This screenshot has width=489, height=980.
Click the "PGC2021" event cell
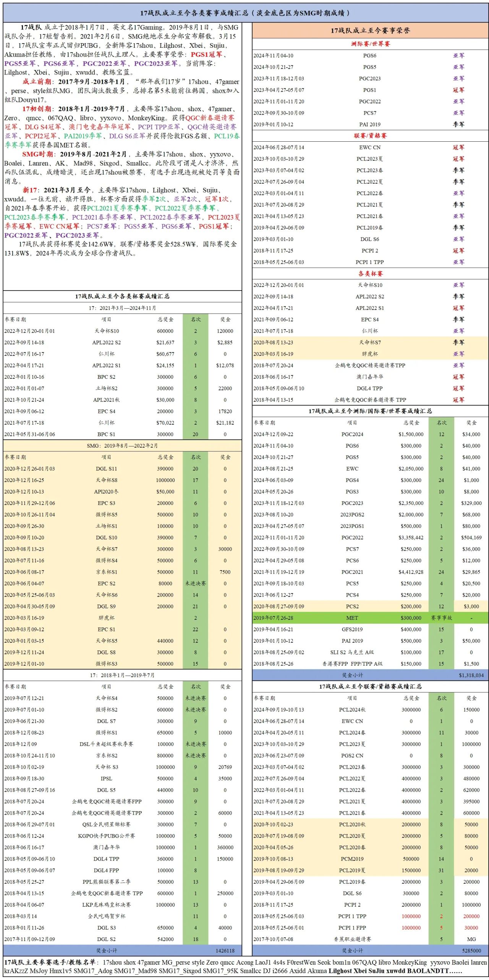click(352, 572)
